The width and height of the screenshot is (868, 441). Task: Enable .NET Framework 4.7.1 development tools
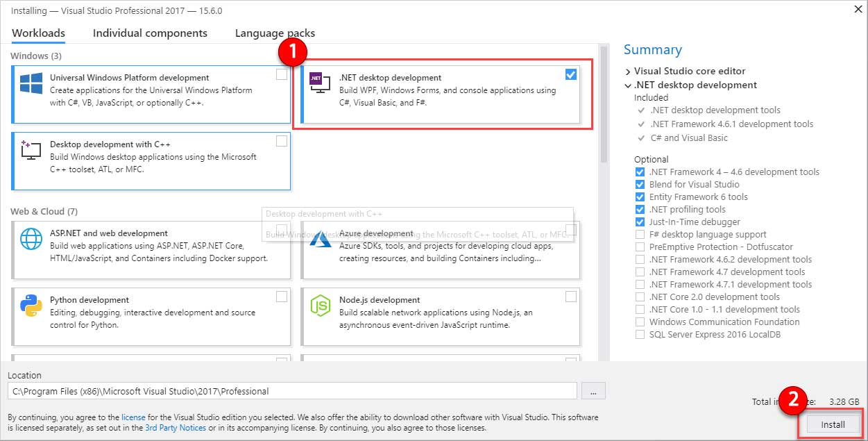640,284
